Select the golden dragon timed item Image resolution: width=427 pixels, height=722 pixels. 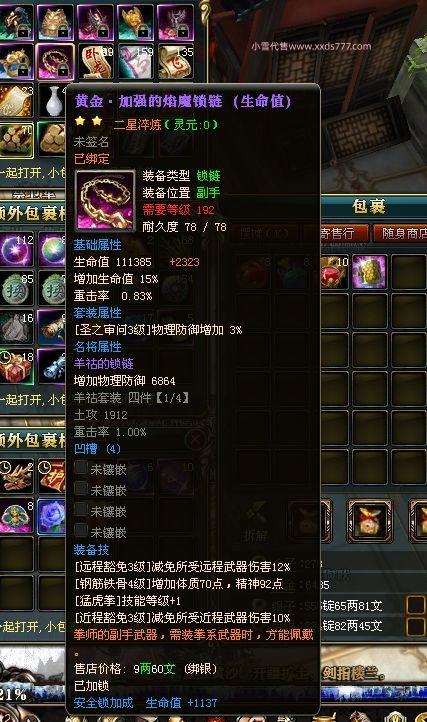point(17,476)
